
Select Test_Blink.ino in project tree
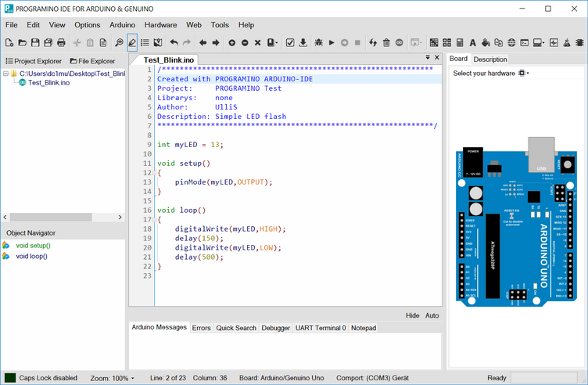coord(48,83)
